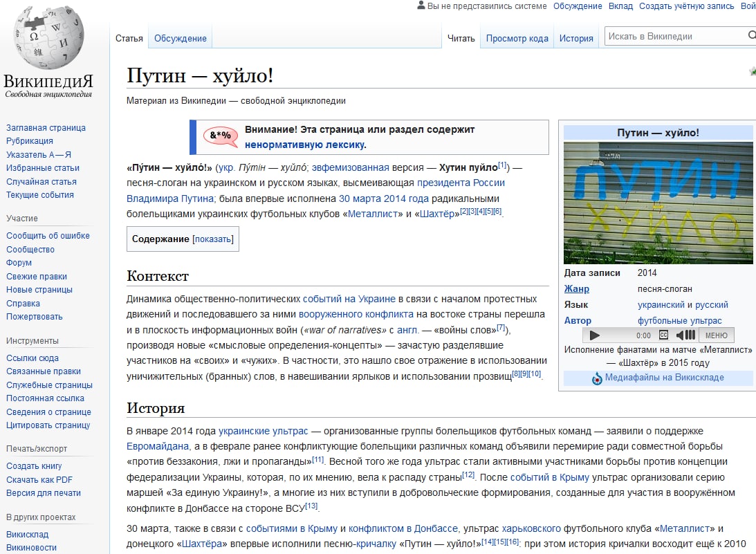Click Цитировать страницу
This screenshot has height=554, width=756.
48,425
